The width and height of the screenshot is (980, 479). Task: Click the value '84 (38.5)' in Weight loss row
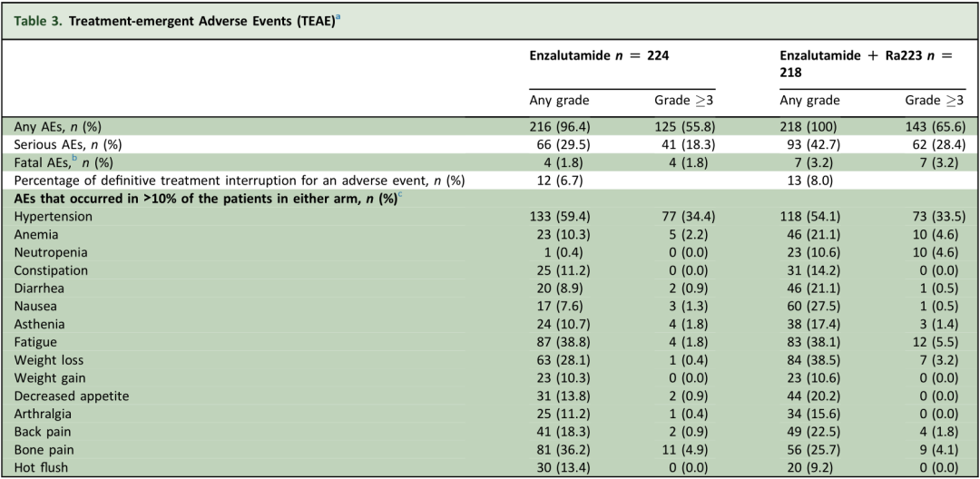[x=812, y=360]
